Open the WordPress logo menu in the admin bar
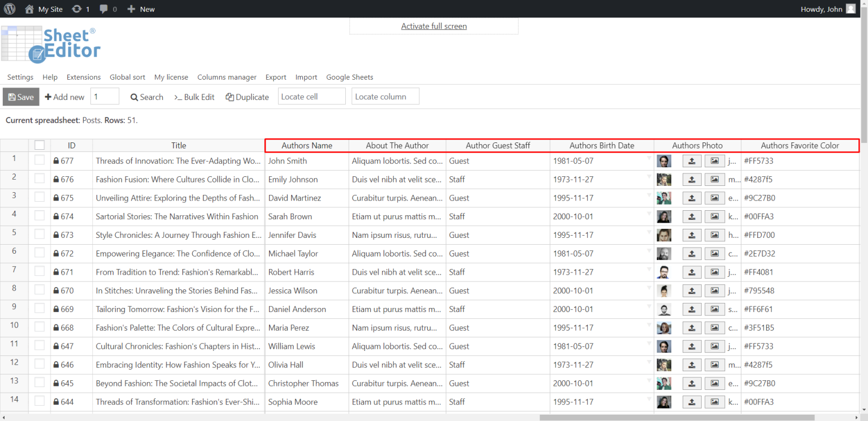The image size is (868, 421). pos(10,8)
